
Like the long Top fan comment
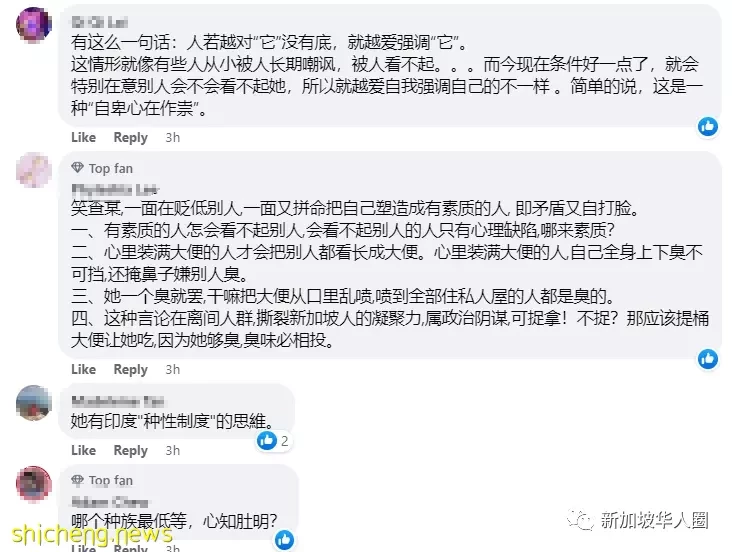[x=84, y=369]
